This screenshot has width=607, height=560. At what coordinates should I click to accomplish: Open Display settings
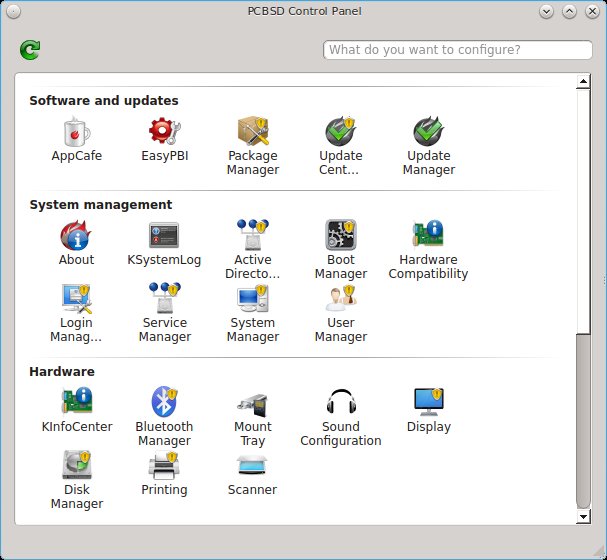click(429, 410)
